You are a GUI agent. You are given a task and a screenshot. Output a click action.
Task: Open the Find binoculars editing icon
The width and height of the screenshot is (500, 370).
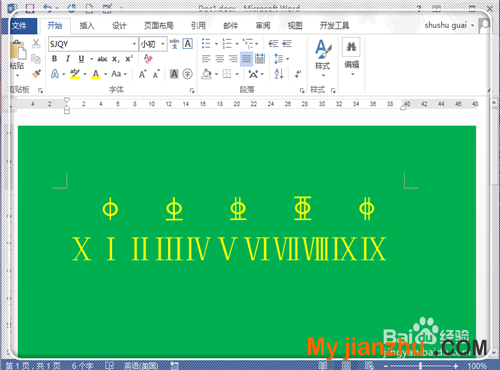click(x=351, y=47)
